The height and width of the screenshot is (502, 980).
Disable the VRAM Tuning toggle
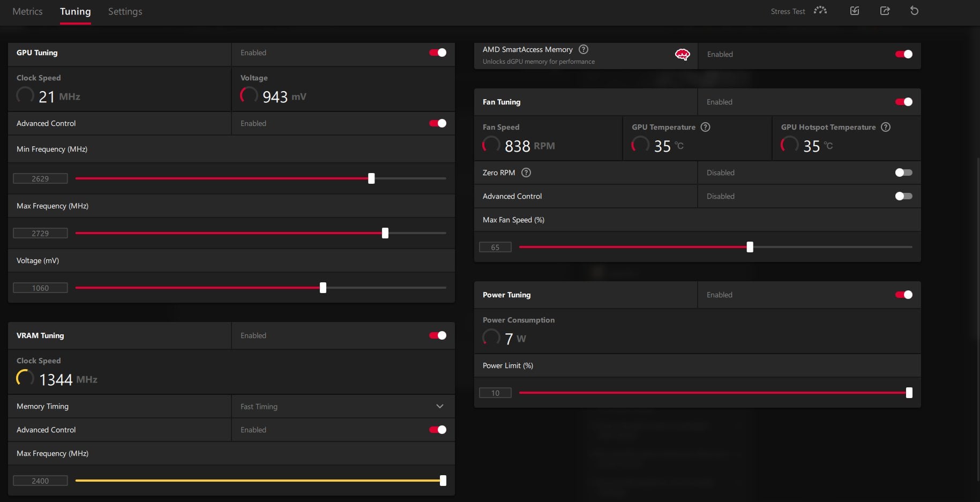[x=438, y=335]
